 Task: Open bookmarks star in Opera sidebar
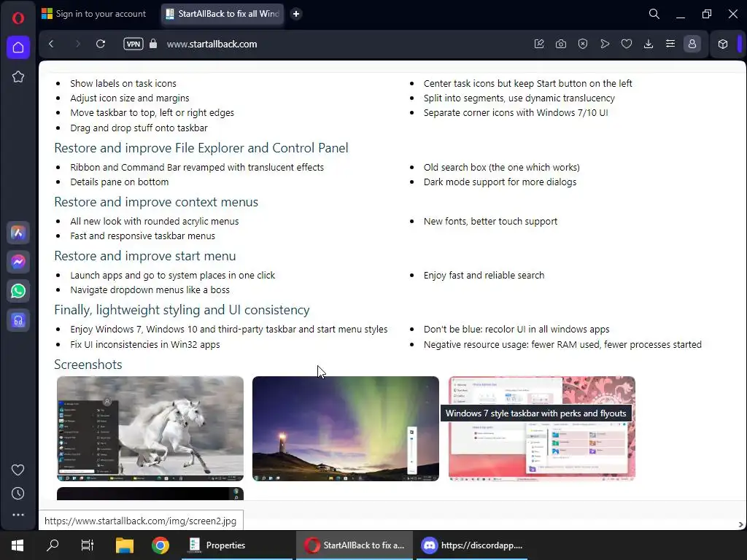click(18, 77)
